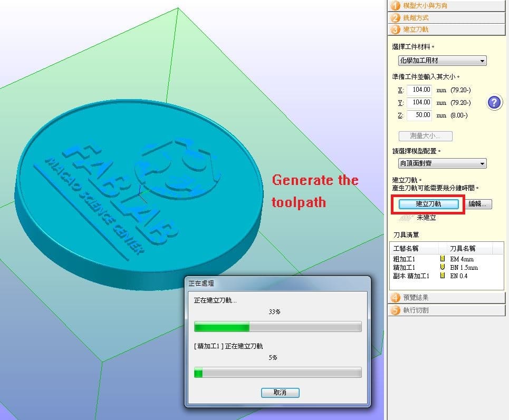Screen dimensions: 509x420
Task: Click the 工藝名稱 column header
Action: (x=414, y=249)
